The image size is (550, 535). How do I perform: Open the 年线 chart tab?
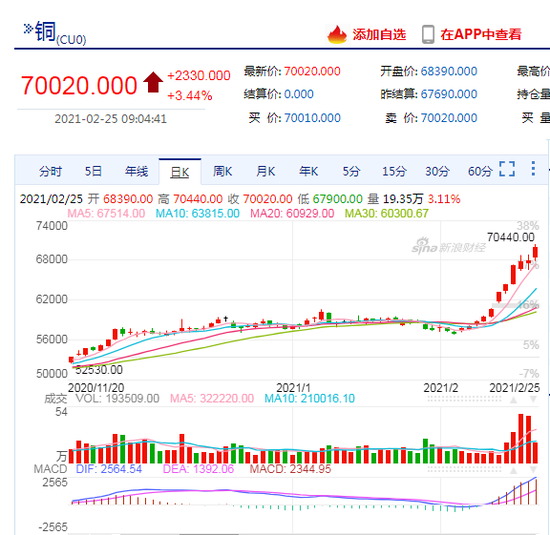pyautogui.click(x=136, y=172)
